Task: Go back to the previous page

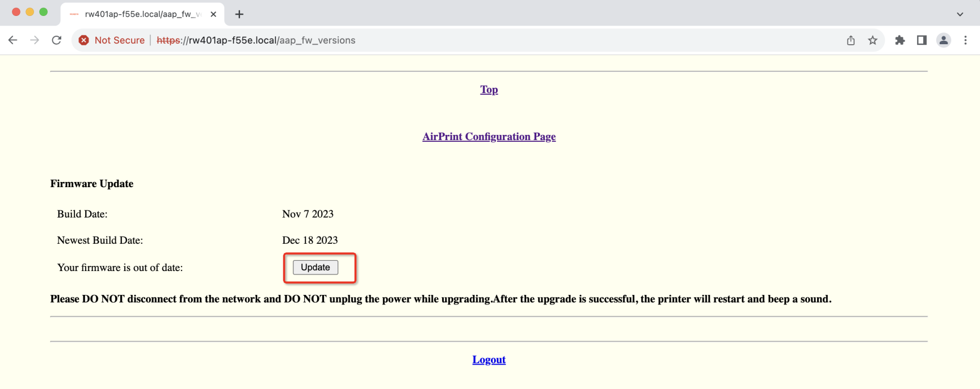Action: point(12,40)
